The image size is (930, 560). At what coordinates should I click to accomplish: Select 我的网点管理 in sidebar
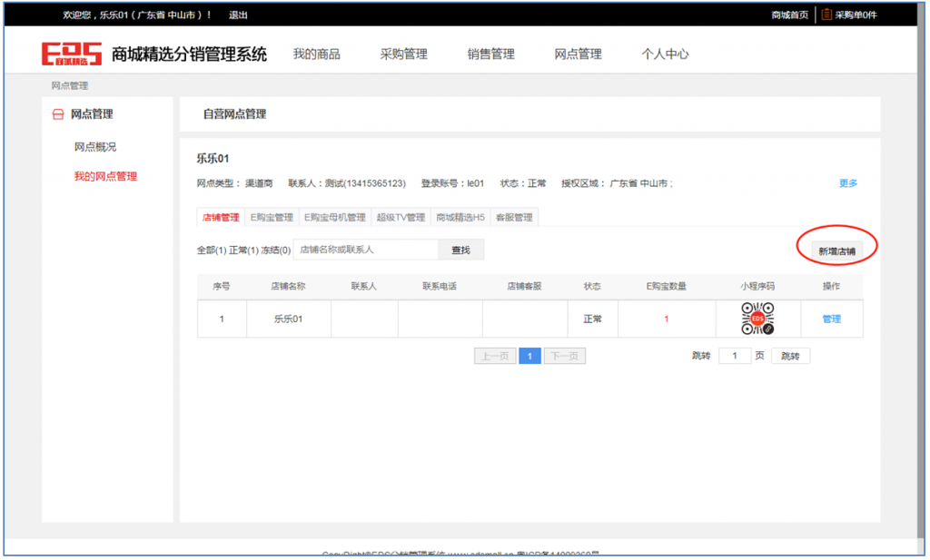coord(105,176)
